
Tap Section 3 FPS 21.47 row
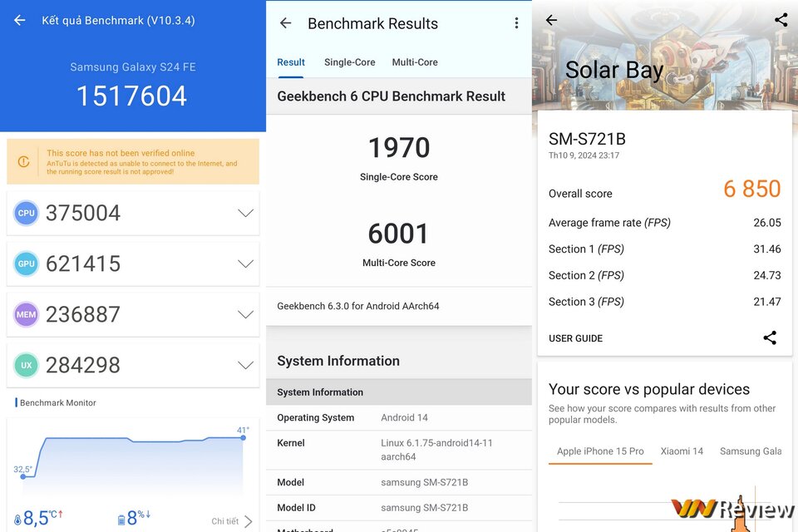pyautogui.click(x=665, y=302)
